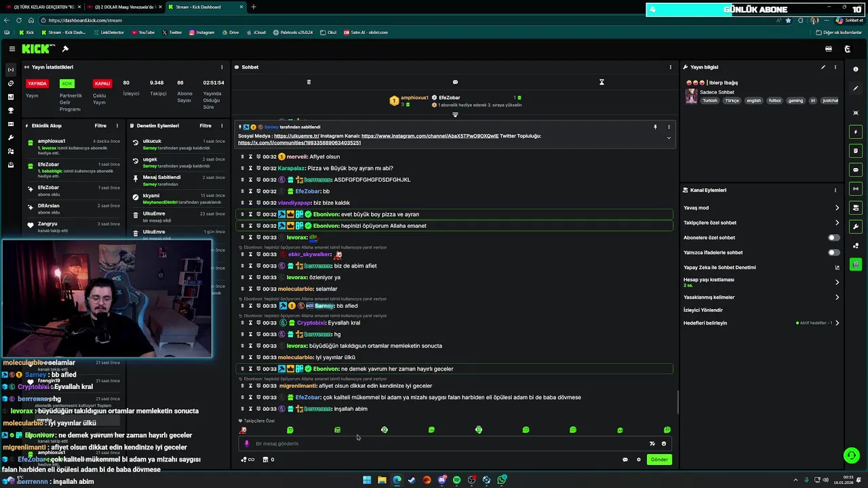Click the chat scrollbar thumb

[x=677, y=403]
